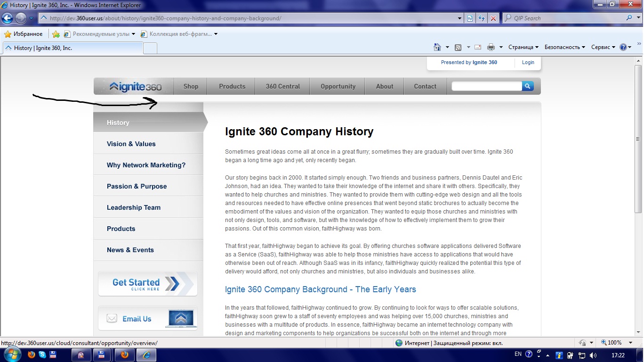The height and width of the screenshot is (362, 644).
Task: Open the Opportunity navigation item
Action: [x=338, y=86]
